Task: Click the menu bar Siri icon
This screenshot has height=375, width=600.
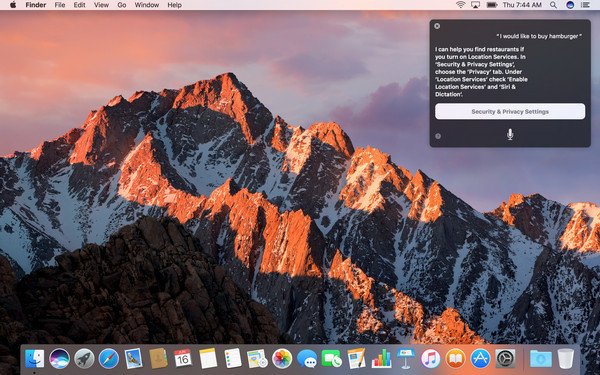Action: point(570,5)
